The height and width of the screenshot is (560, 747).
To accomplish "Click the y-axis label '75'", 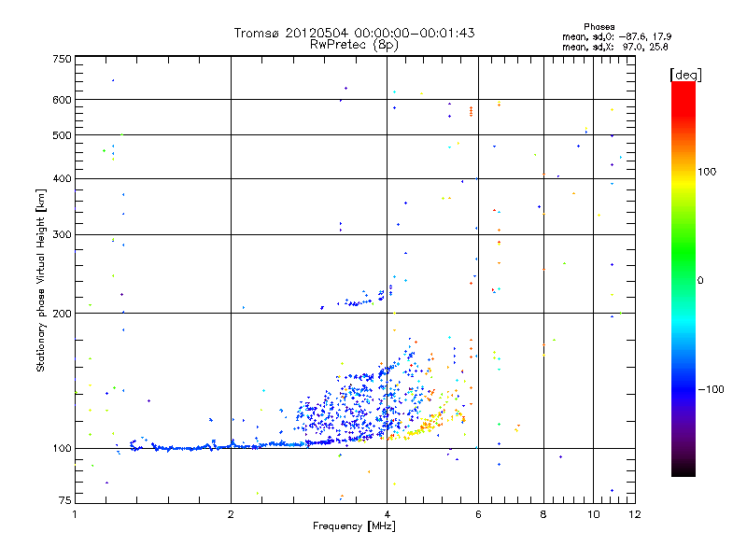I will click(64, 500).
